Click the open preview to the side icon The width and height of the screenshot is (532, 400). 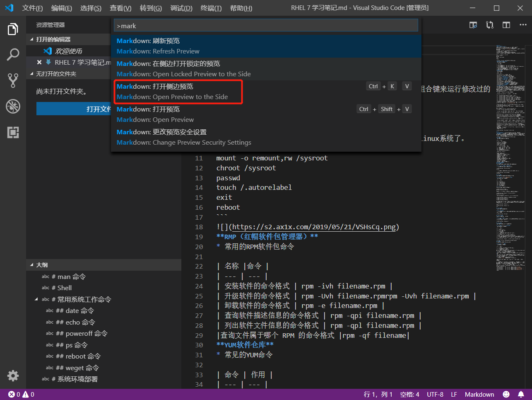click(473, 25)
